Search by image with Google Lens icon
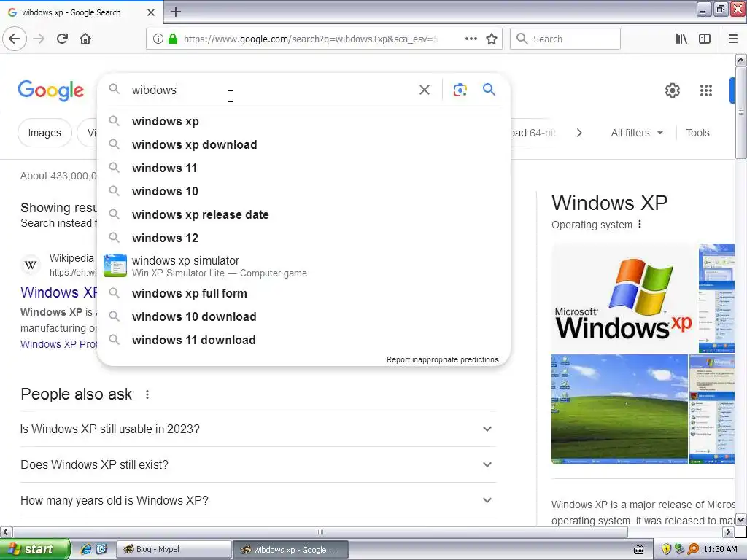This screenshot has height=560, width=747. pos(460,90)
